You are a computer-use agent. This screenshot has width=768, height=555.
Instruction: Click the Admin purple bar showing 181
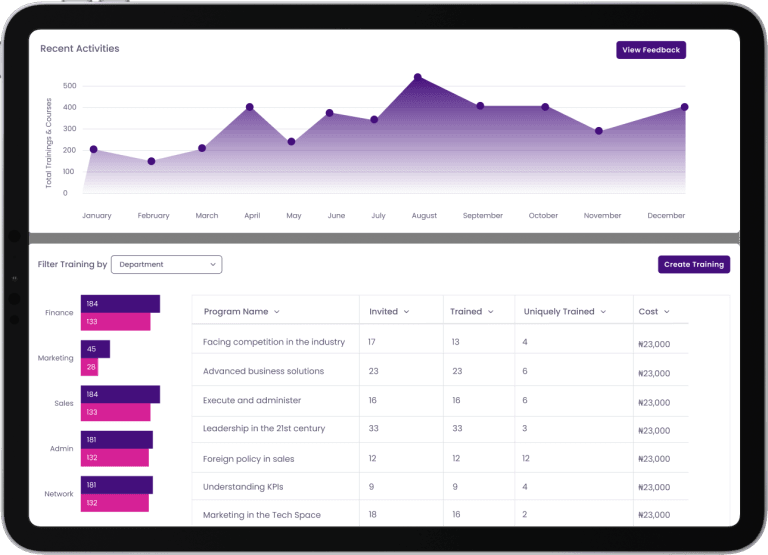pyautogui.click(x=117, y=440)
